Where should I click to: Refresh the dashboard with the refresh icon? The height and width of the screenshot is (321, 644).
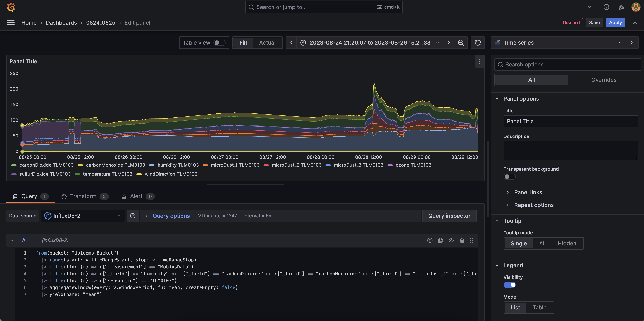(477, 43)
